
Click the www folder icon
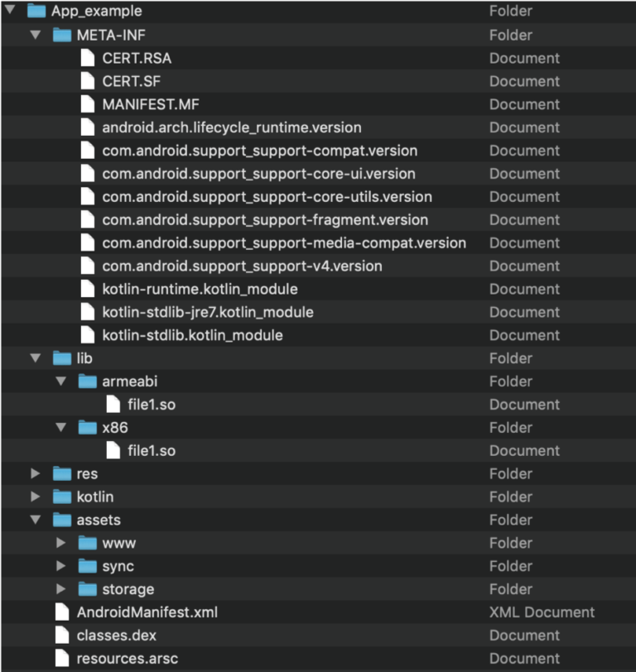click(x=88, y=543)
